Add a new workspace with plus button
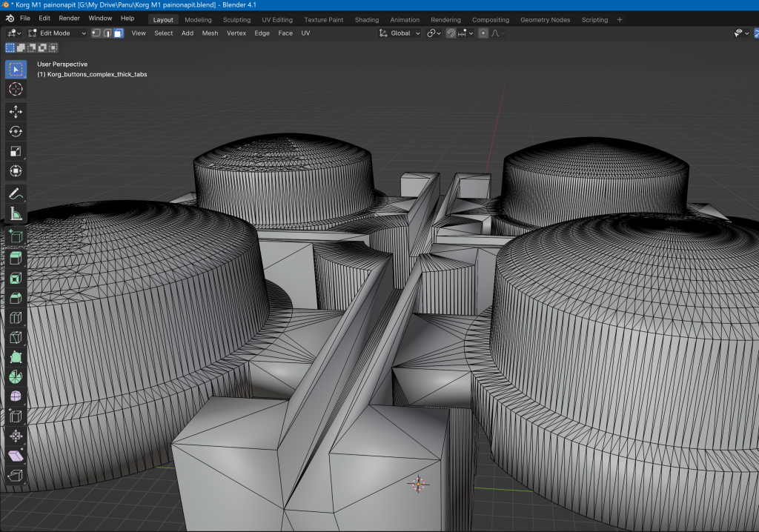Viewport: 759px width, 532px height. (620, 20)
